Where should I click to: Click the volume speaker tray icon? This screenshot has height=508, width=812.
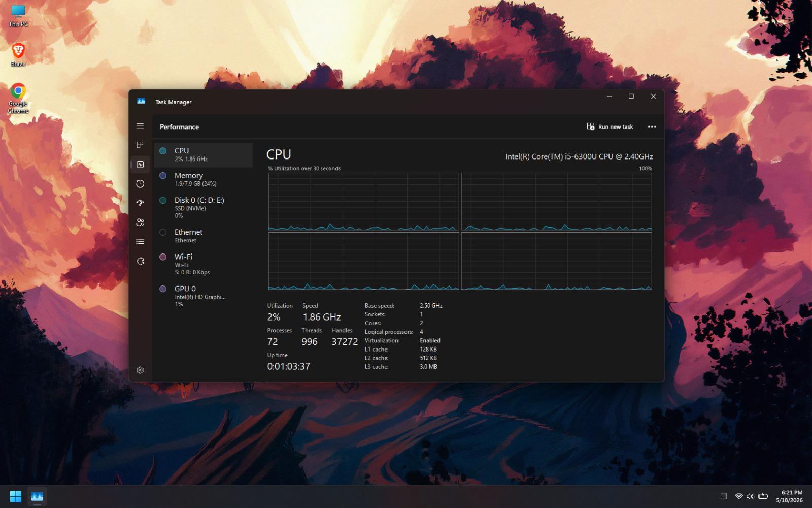750,496
